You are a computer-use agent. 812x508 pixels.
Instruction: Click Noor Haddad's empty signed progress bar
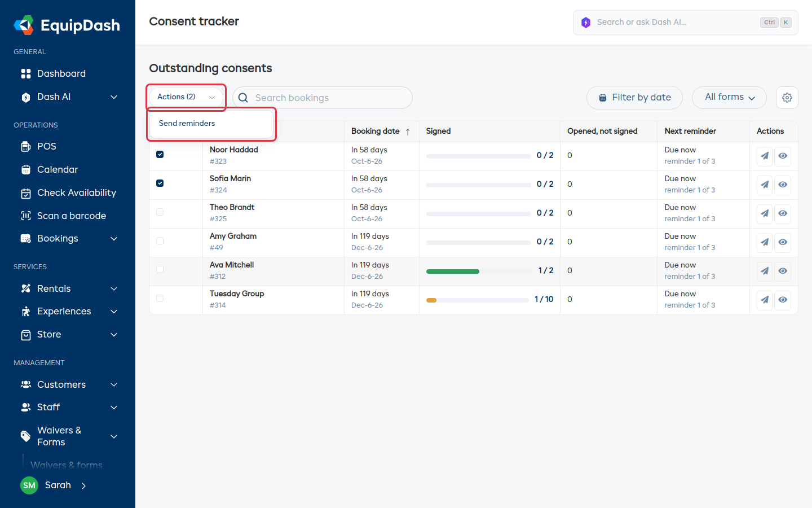[x=479, y=156]
